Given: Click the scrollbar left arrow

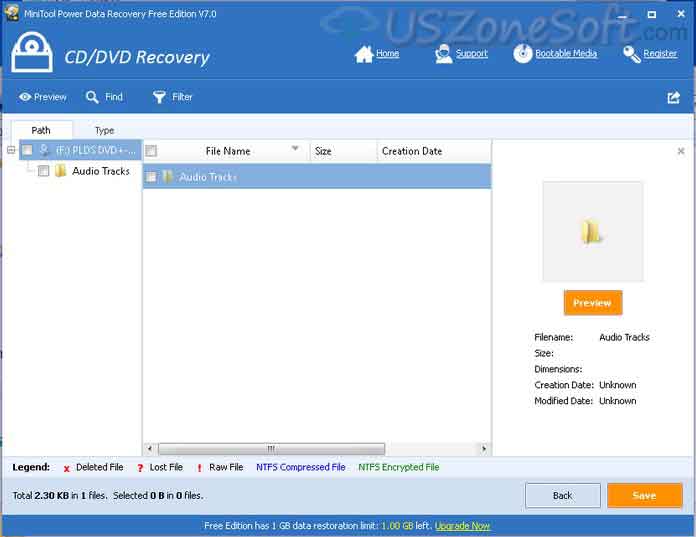Looking at the screenshot, I should 150,449.
